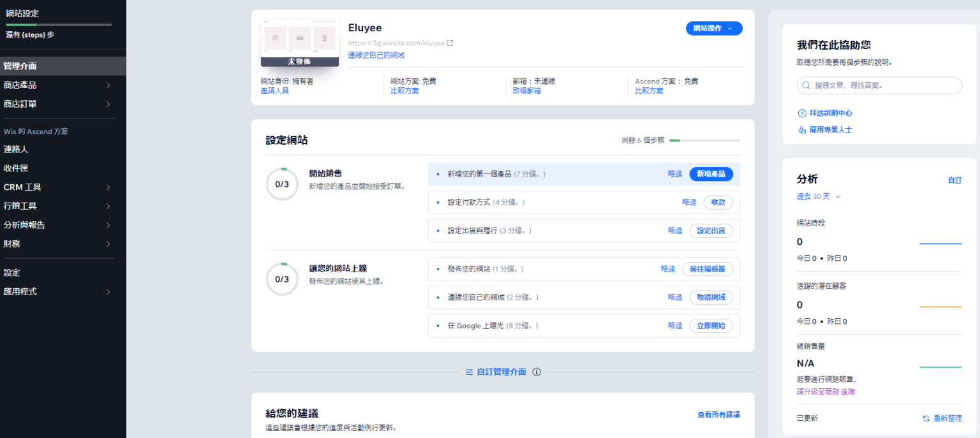Image resolution: width=980 pixels, height=438 pixels.
Task: Click the 收款 button
Action: tap(718, 202)
